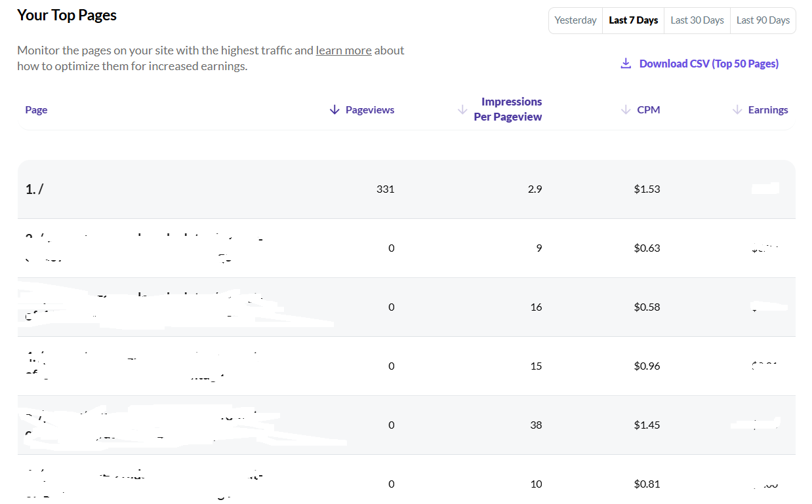
Task: Click the Impressions Per Pageview header text
Action: [508, 109]
